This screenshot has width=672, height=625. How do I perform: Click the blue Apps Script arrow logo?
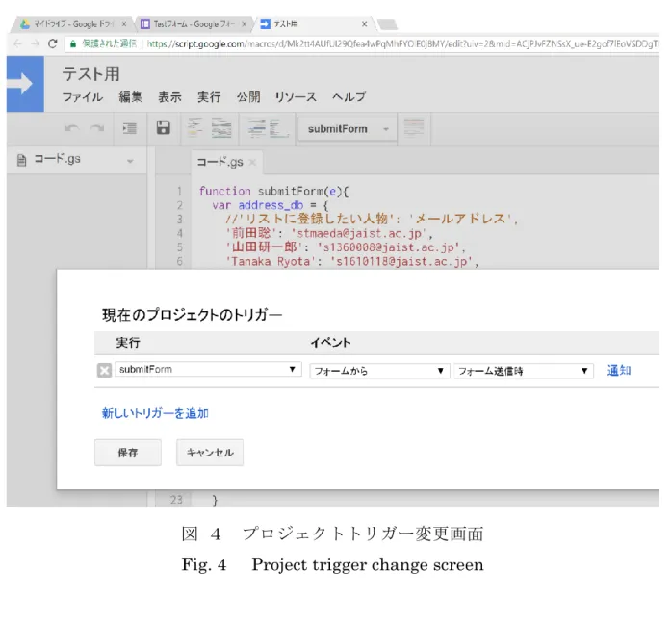(25, 84)
